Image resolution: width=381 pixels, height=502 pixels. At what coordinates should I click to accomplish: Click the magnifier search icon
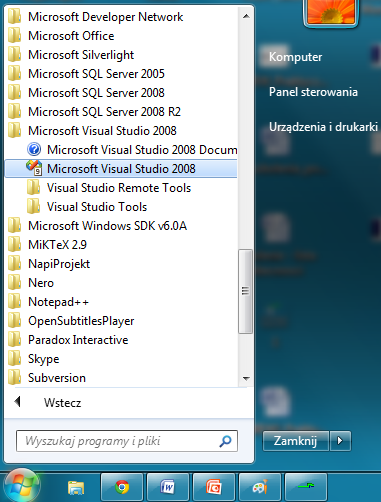225,441
